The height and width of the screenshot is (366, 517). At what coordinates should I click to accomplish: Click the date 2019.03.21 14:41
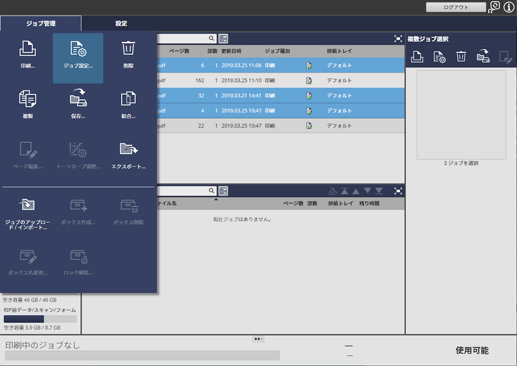tap(241, 96)
